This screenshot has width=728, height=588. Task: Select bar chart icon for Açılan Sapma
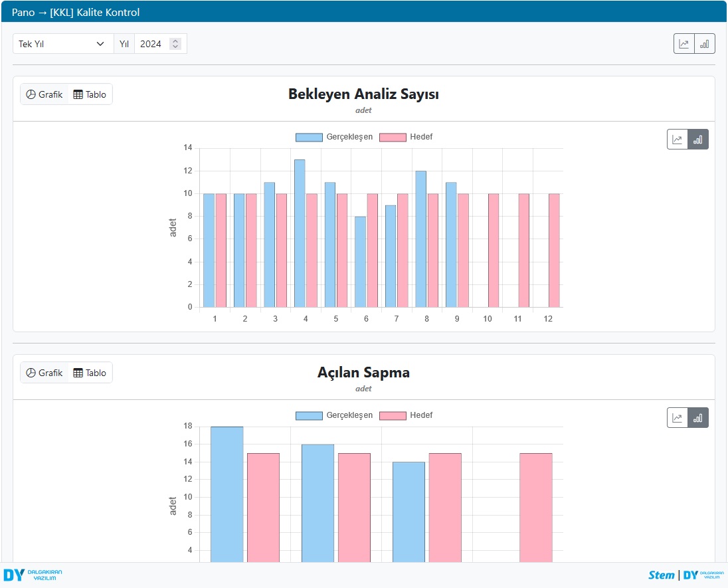pyautogui.click(x=698, y=418)
